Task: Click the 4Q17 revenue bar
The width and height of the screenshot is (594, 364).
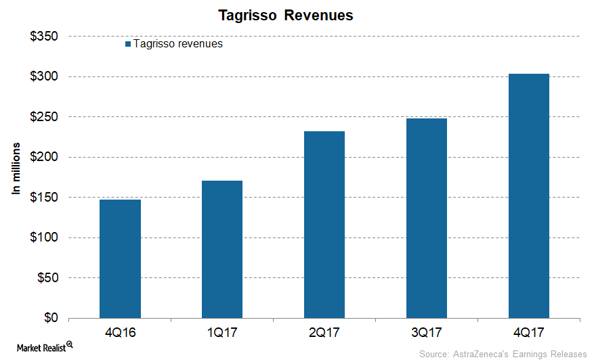Action: click(x=529, y=196)
